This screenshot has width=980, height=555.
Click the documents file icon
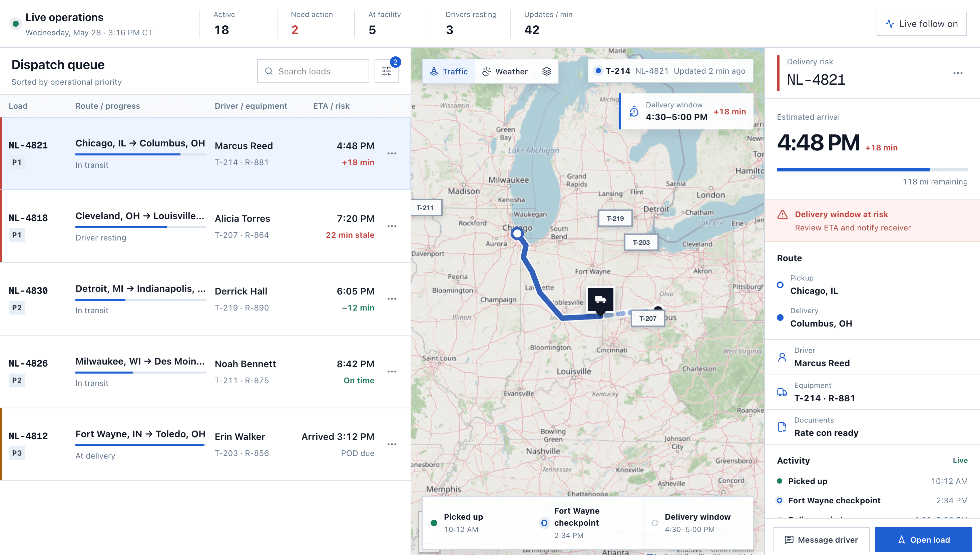pos(782,427)
